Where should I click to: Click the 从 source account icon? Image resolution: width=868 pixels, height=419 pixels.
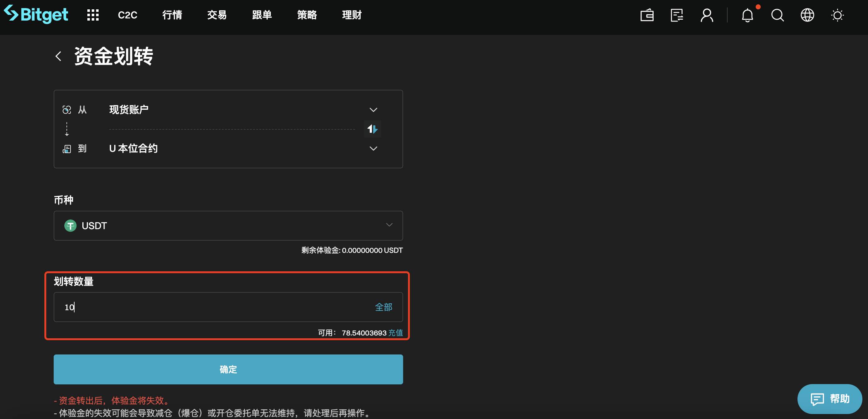(67, 110)
